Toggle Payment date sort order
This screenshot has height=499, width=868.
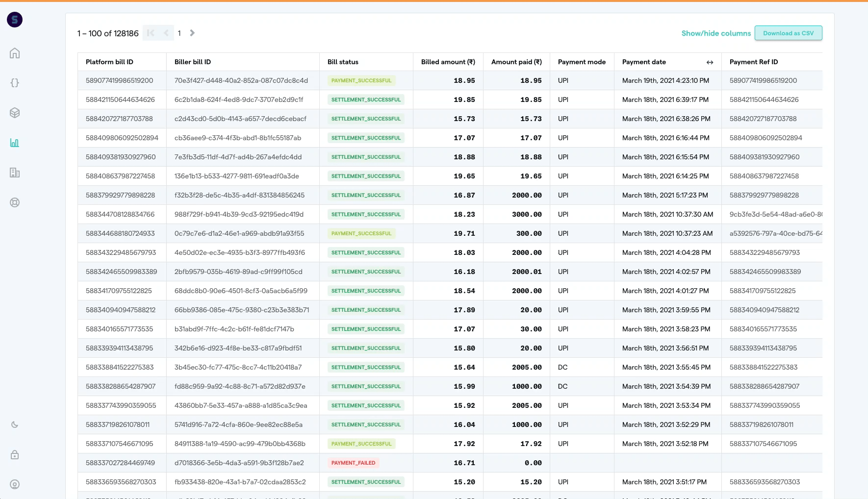pyautogui.click(x=710, y=62)
